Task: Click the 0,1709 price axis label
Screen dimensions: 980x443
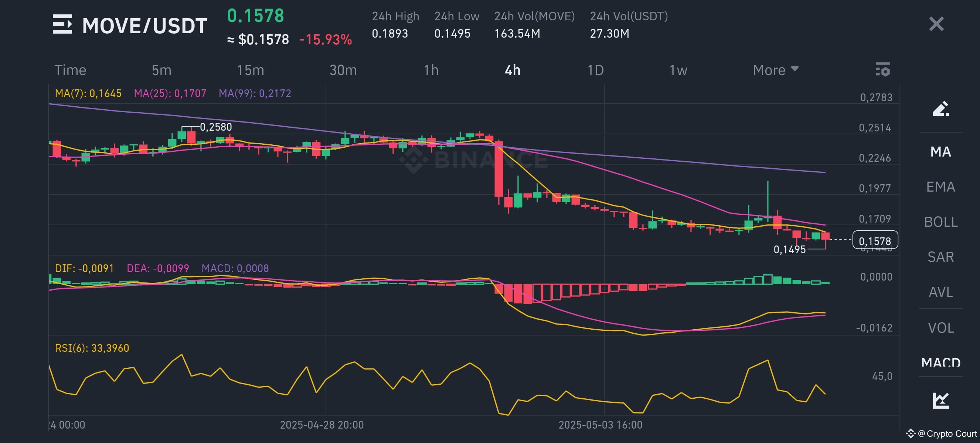Action: pyautogui.click(x=875, y=219)
